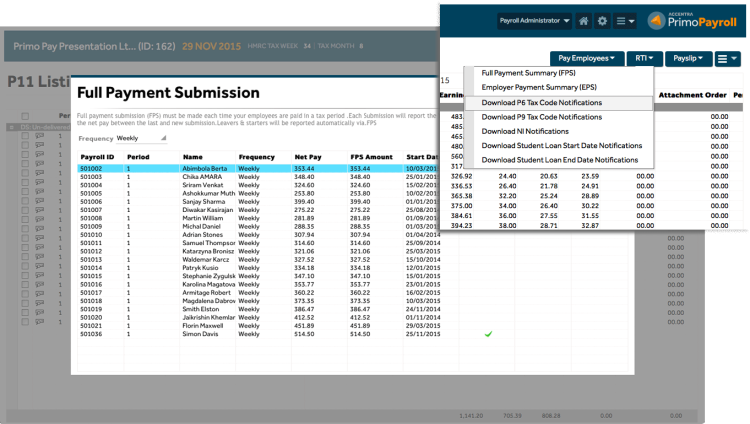
Task: Sort by the Payroll ID column header
Action: (x=97, y=157)
